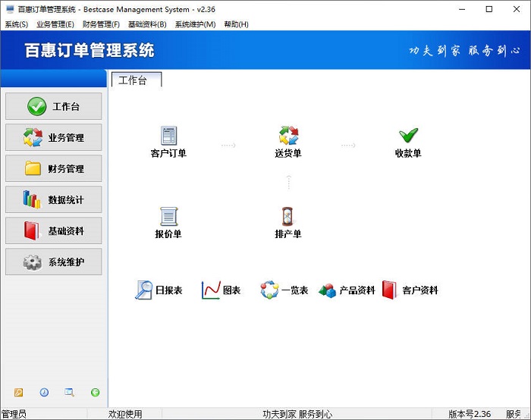This screenshot has width=531, height=420.
Task: Click the app icon in the title bar
Action: click(x=10, y=9)
